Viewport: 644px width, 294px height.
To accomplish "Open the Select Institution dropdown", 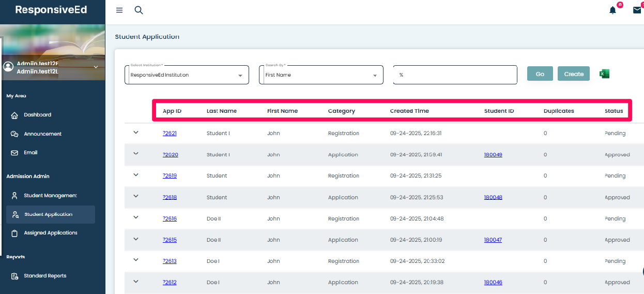I will pyautogui.click(x=187, y=75).
